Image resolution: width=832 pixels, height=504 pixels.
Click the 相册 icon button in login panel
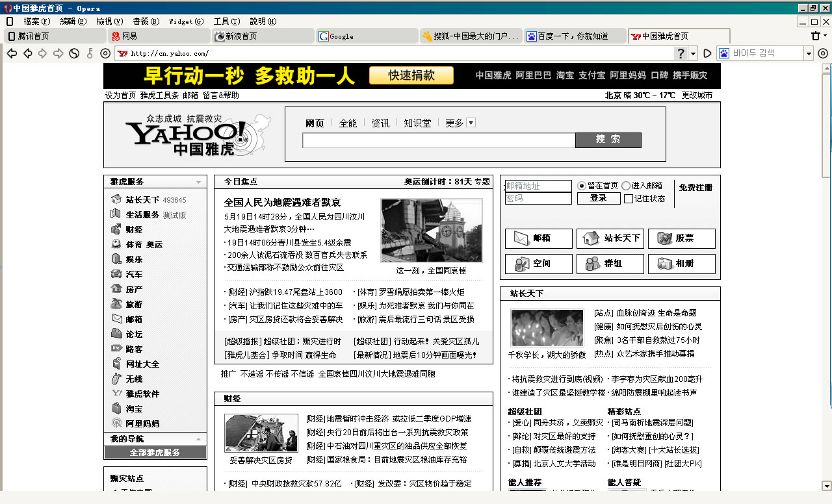[682, 264]
